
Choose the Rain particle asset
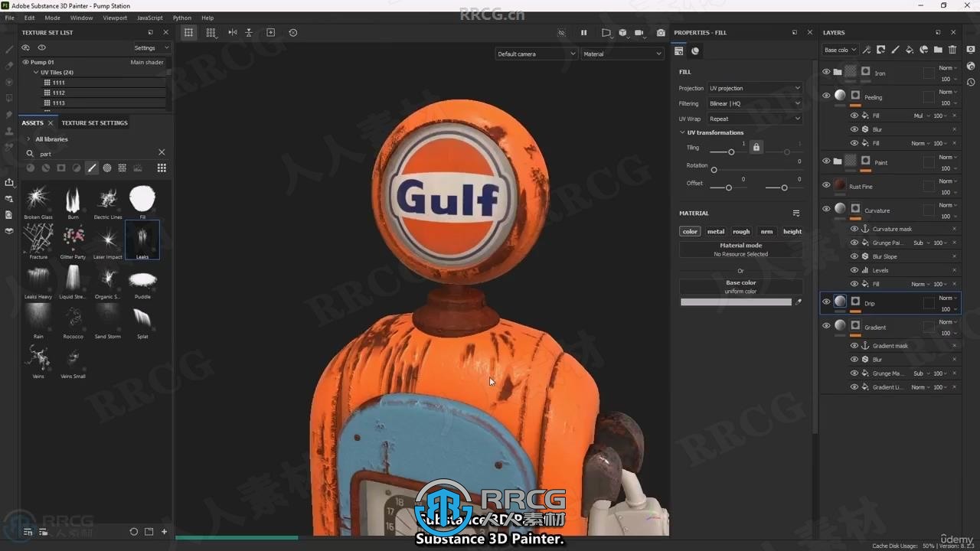click(x=38, y=321)
